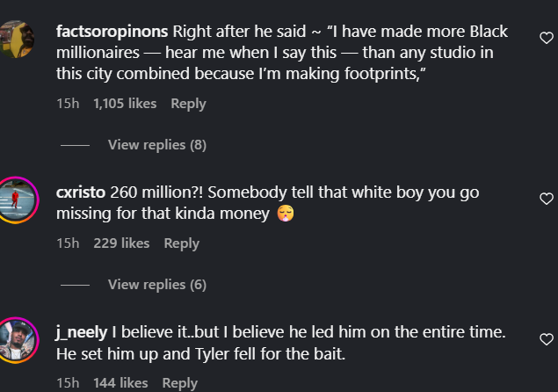Image resolution: width=558 pixels, height=392 pixels.
Task: Open factsoropinons profile picture
Action: [x=18, y=40]
